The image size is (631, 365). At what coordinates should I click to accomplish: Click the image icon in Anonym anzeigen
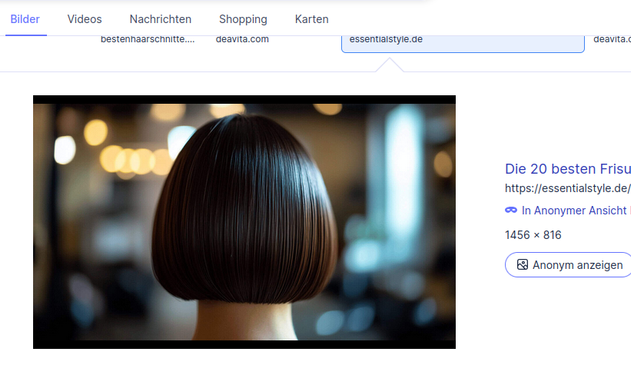click(x=522, y=265)
